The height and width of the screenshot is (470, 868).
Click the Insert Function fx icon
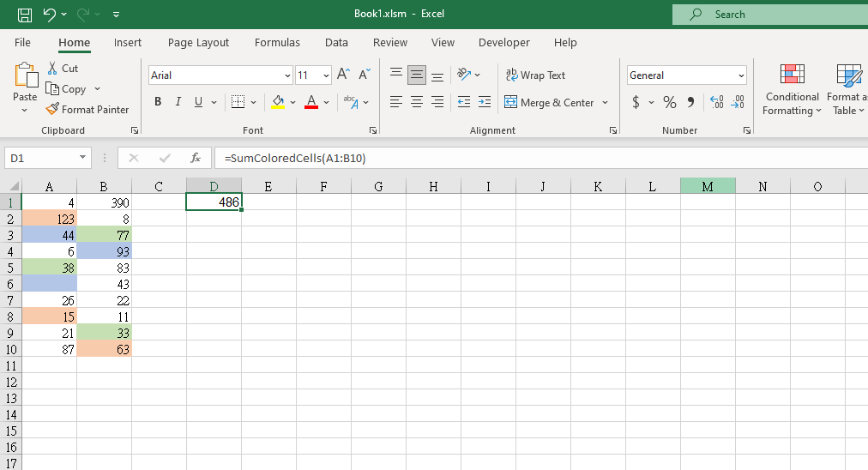point(196,159)
